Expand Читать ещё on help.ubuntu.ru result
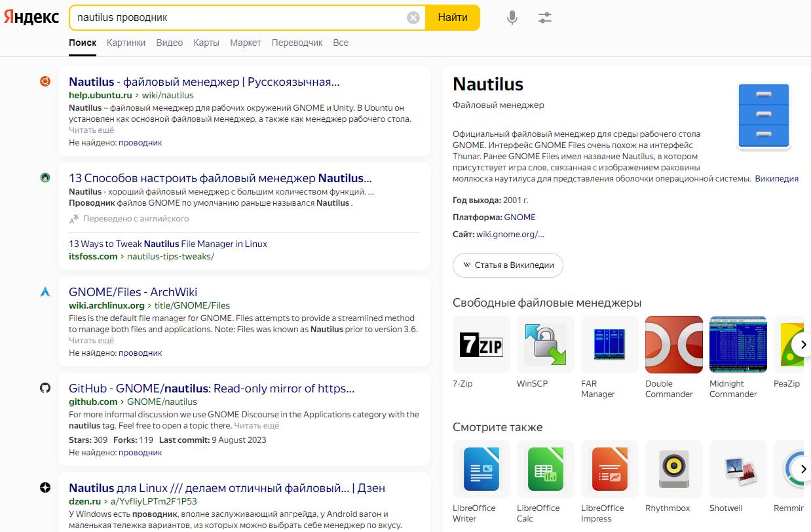The height and width of the screenshot is (532, 811). click(91, 130)
